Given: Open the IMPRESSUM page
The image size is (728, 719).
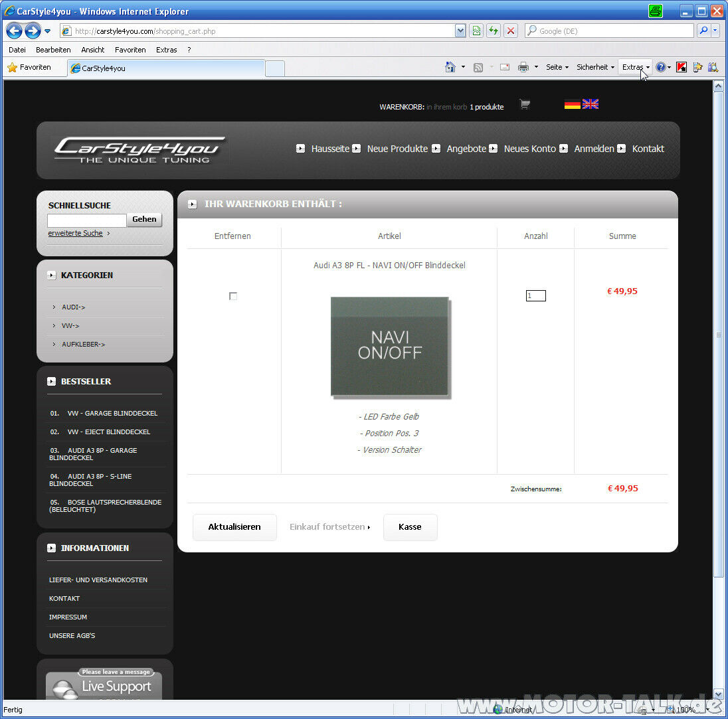Looking at the screenshot, I should [68, 617].
